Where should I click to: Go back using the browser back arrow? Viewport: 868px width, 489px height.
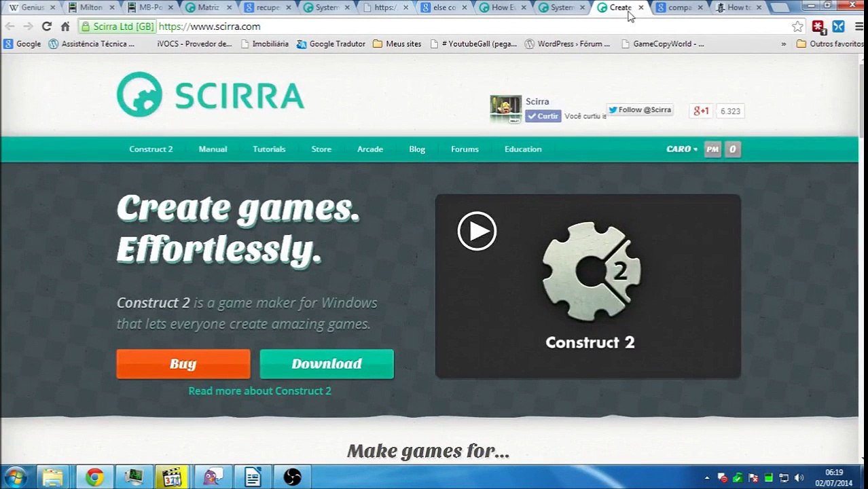(10, 26)
